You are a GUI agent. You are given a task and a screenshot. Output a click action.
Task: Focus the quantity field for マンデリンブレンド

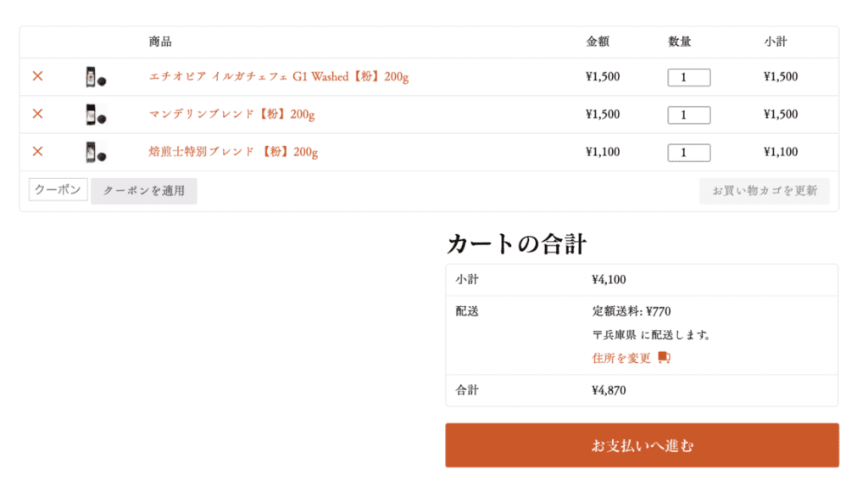coord(688,114)
